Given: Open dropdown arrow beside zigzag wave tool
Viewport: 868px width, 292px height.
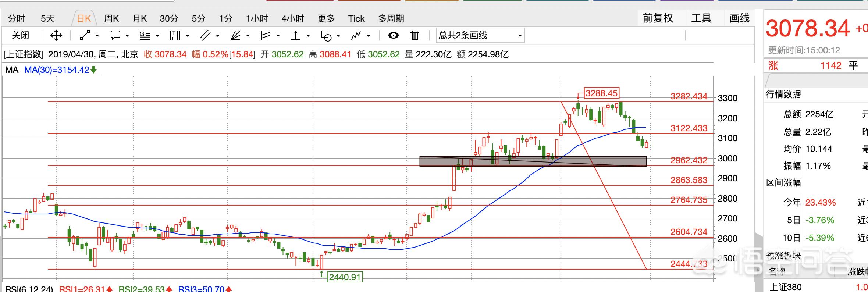Looking at the screenshot, I should coord(369,36).
